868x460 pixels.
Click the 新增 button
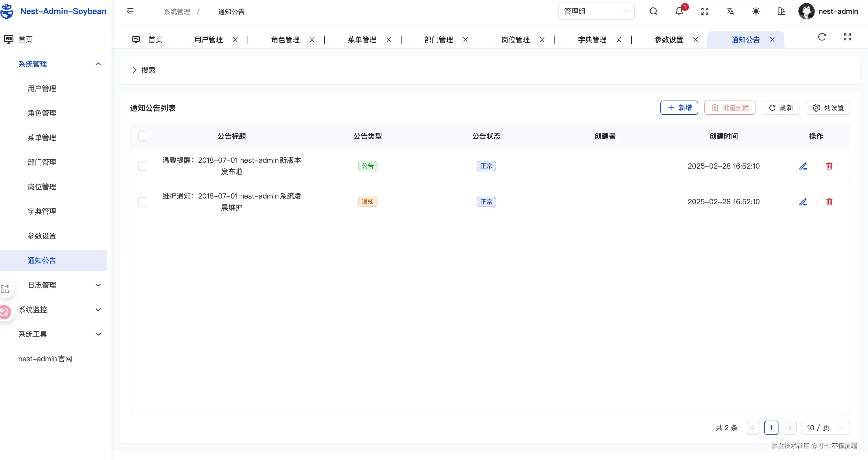click(x=679, y=108)
